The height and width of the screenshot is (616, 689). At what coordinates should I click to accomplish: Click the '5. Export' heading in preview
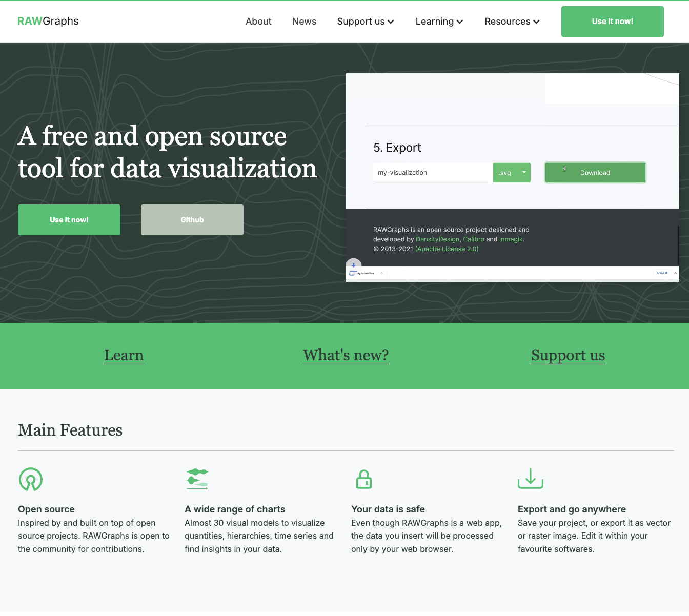click(x=397, y=148)
